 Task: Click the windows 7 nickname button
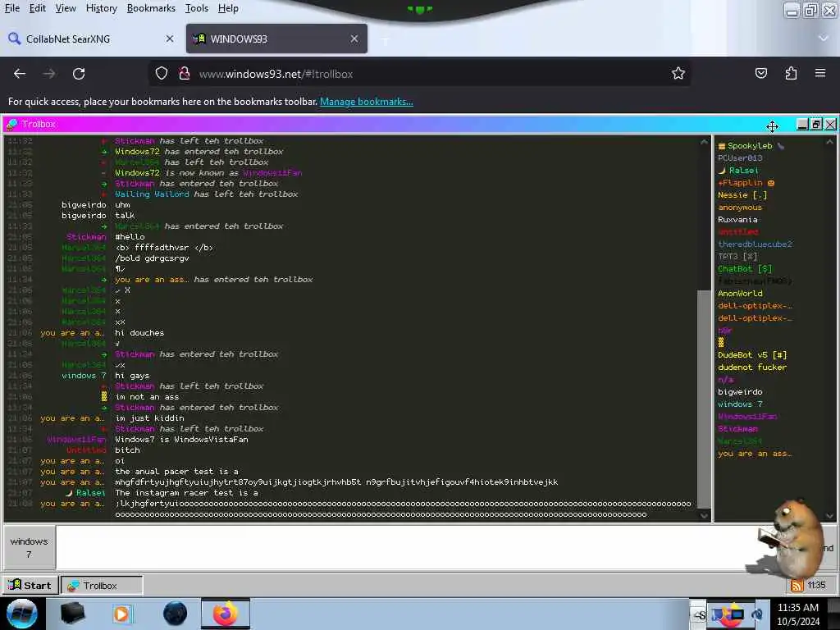coord(29,547)
